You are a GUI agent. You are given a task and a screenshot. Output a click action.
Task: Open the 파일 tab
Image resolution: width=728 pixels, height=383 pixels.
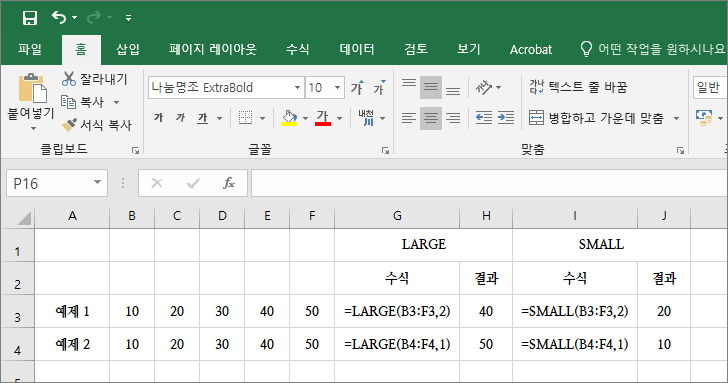point(30,49)
